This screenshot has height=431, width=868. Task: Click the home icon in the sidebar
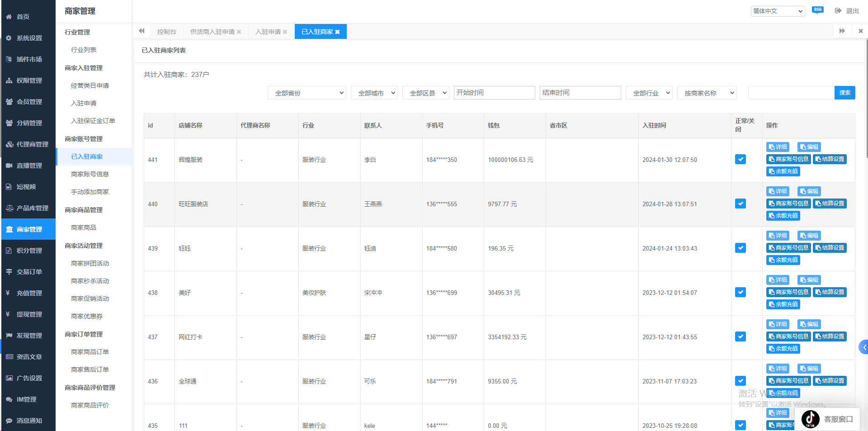click(x=9, y=17)
